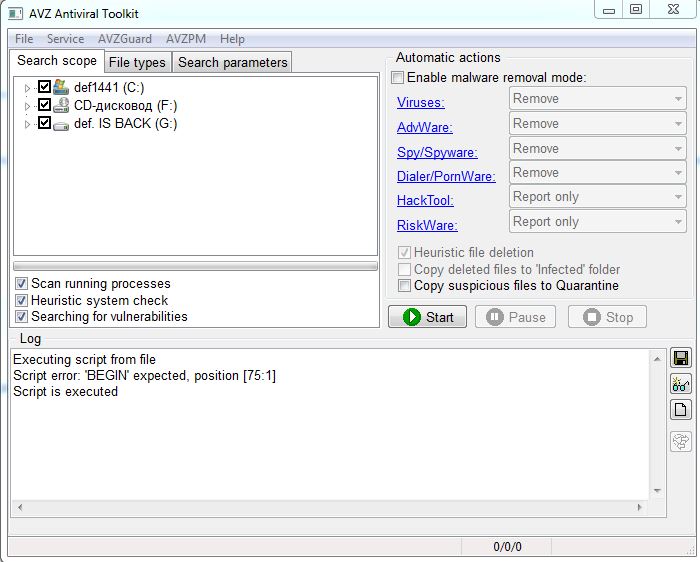Open the RiskWare link
Image resolution: width=700 pixels, height=562 pixels.
[x=427, y=225]
